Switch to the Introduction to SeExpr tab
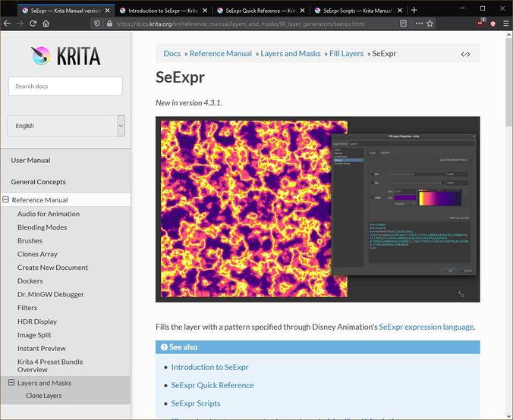Screen dimensions: 513x420 162,10
